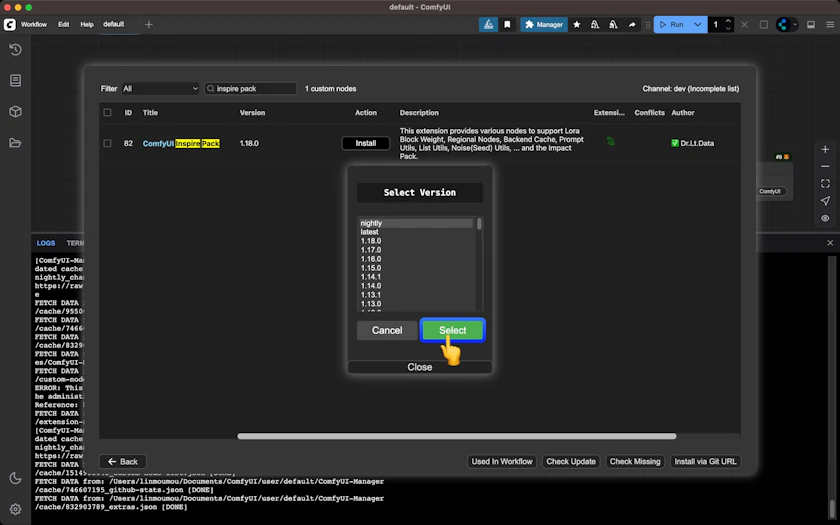Select version 1.13.1 in the list
Image resolution: width=840 pixels, height=525 pixels.
pyautogui.click(x=415, y=295)
